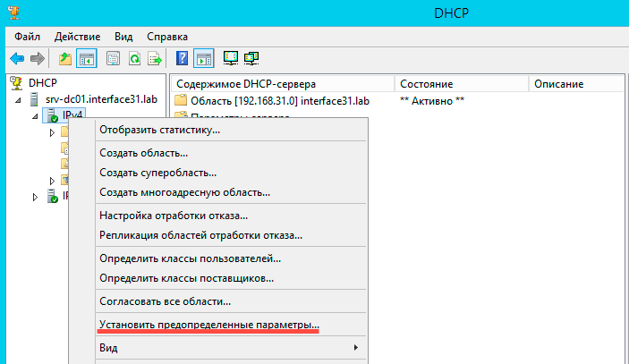Viewport: 629px width, 364px height.
Task: Click the Properties toolbar icon
Action: (x=113, y=58)
